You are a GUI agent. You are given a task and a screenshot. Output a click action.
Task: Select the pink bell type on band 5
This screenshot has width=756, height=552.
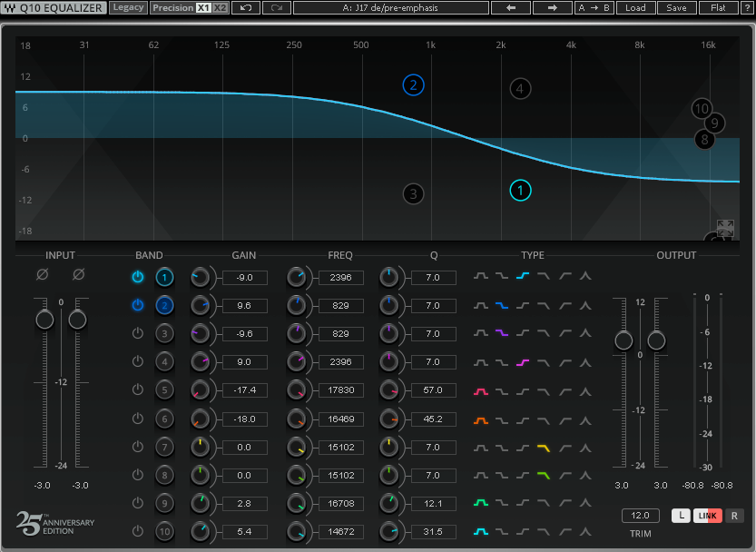[x=481, y=391]
